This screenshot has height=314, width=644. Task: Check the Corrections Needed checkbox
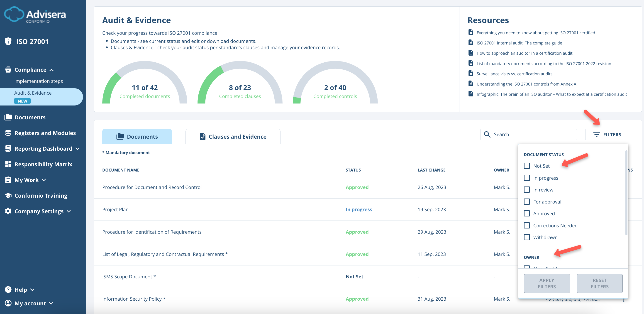coord(527,225)
